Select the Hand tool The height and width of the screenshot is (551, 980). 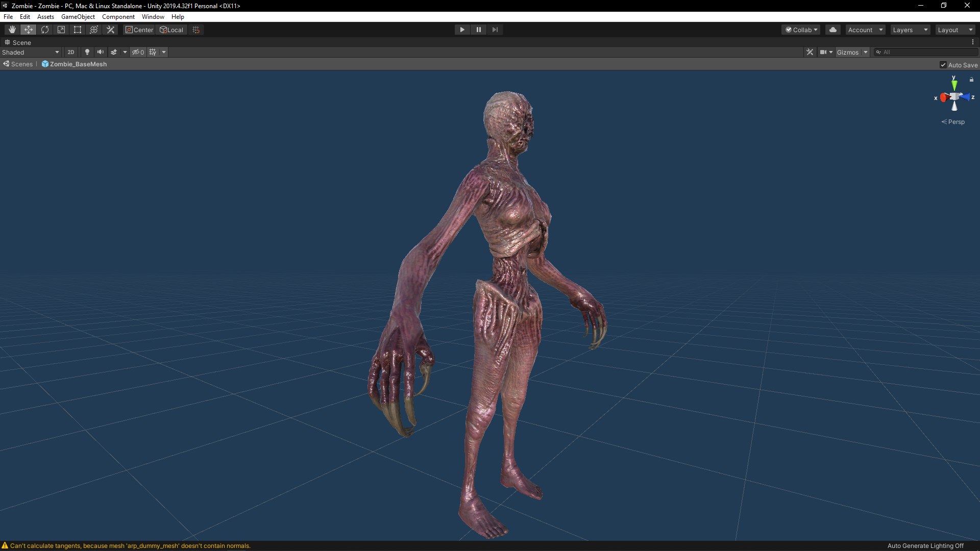12,30
